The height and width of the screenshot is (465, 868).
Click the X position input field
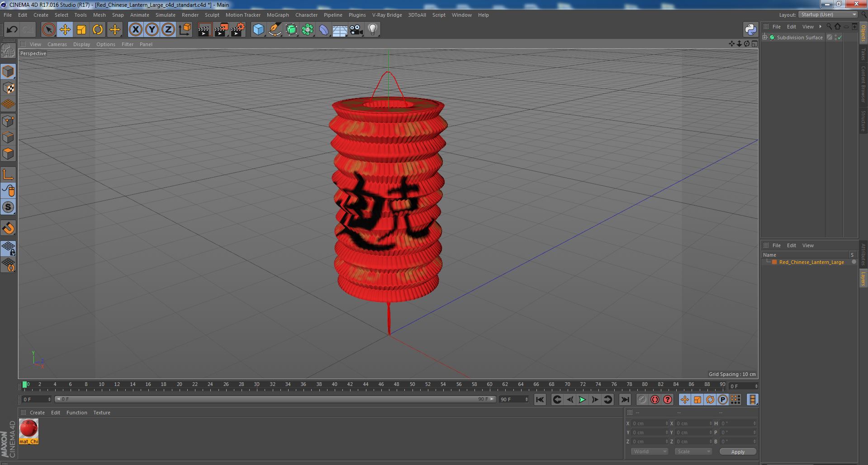click(650, 423)
